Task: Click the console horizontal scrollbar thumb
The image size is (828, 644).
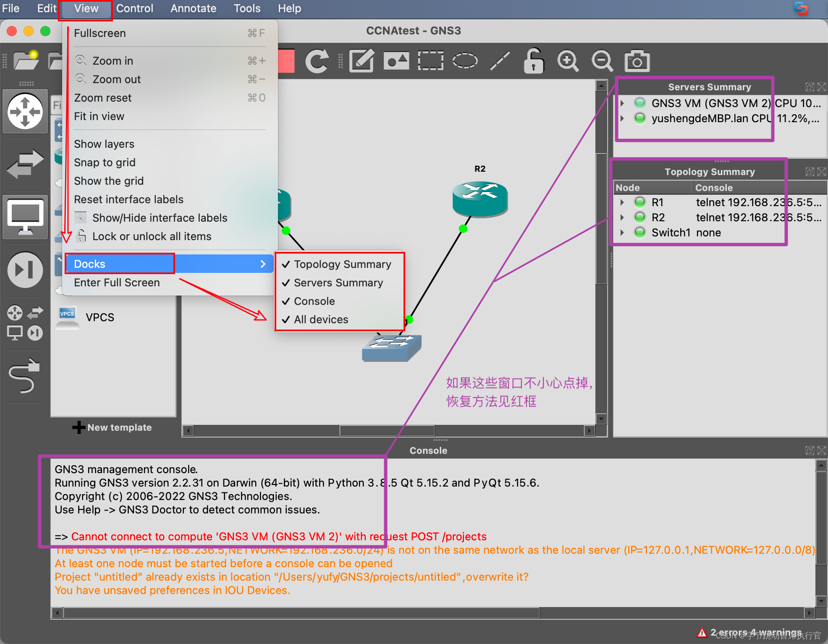Action: 301,613
